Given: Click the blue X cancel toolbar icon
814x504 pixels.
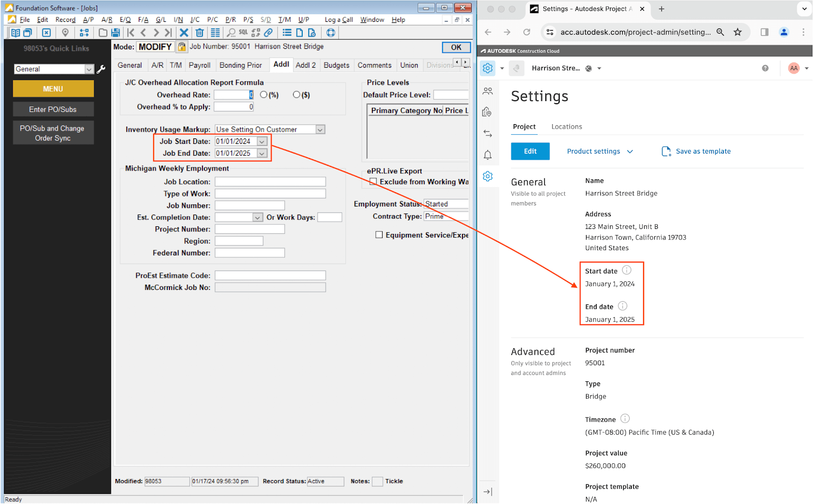Looking at the screenshot, I should click(x=184, y=33).
